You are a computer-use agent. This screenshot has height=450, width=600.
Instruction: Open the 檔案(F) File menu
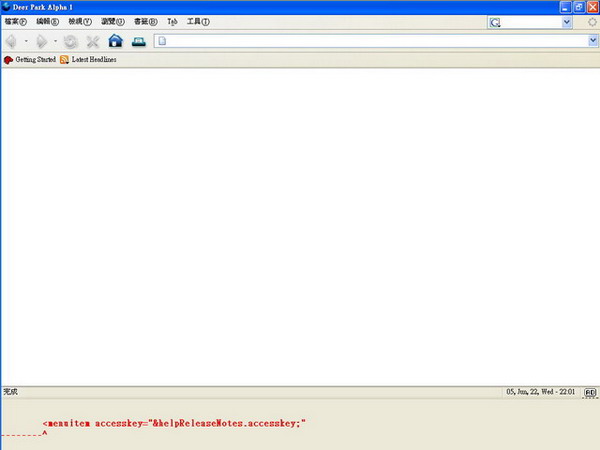[16, 21]
